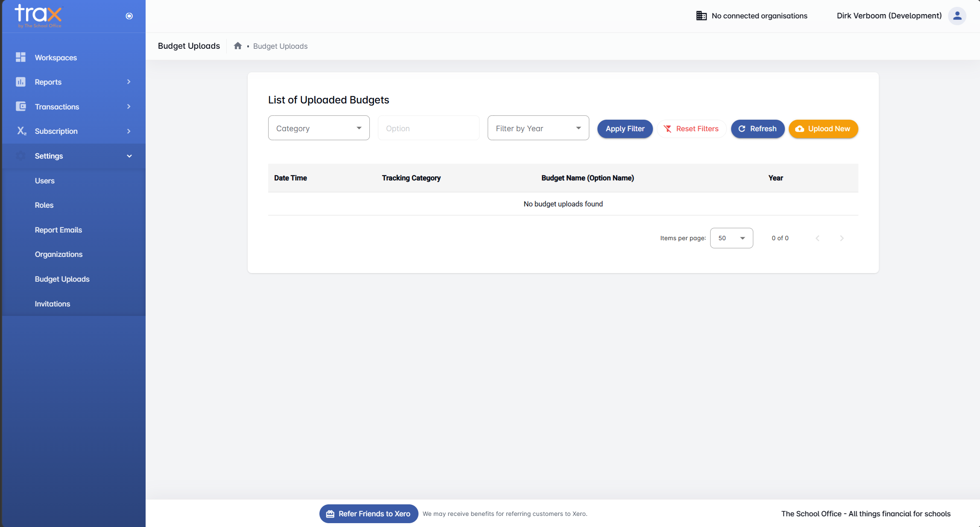Open the items per page dropdown
The image size is (980, 527).
731,238
